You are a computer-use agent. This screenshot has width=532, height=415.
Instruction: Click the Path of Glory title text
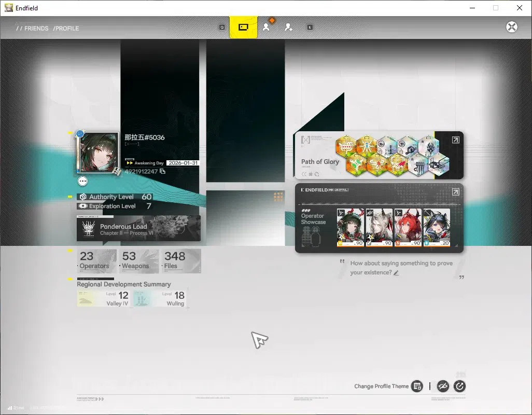320,162
